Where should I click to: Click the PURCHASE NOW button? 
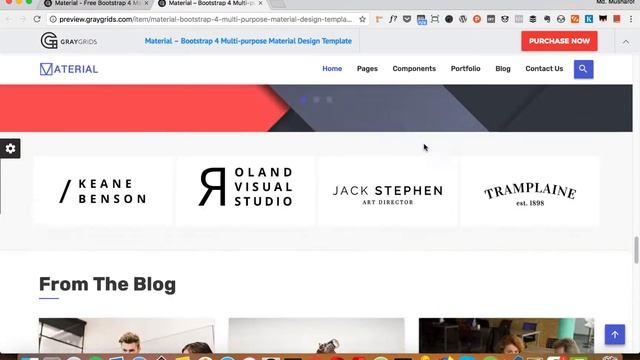(x=559, y=41)
